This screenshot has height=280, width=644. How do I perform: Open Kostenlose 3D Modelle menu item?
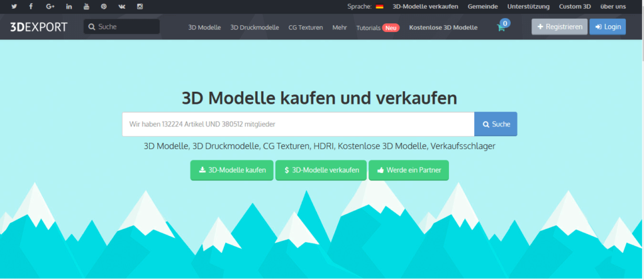point(443,28)
